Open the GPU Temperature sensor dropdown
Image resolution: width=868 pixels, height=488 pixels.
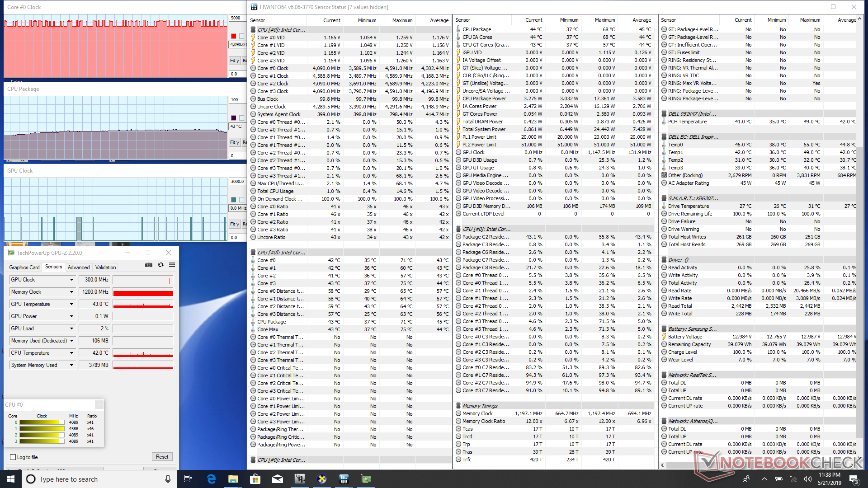71,304
